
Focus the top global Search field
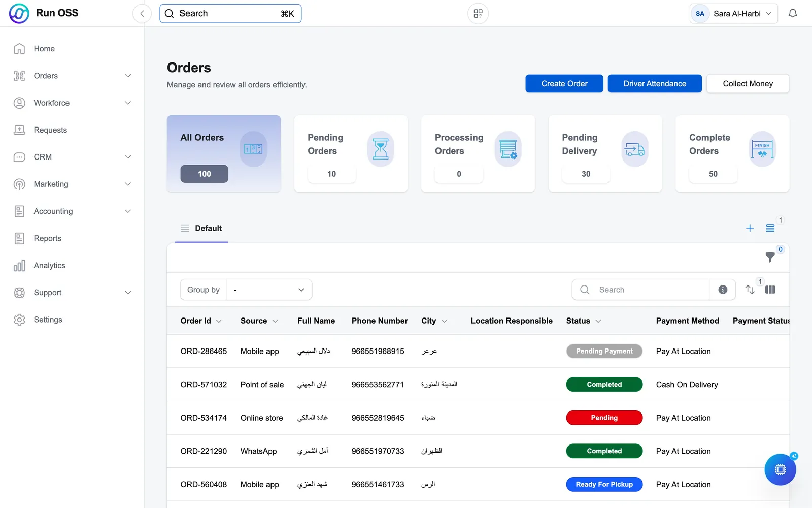[230, 14]
